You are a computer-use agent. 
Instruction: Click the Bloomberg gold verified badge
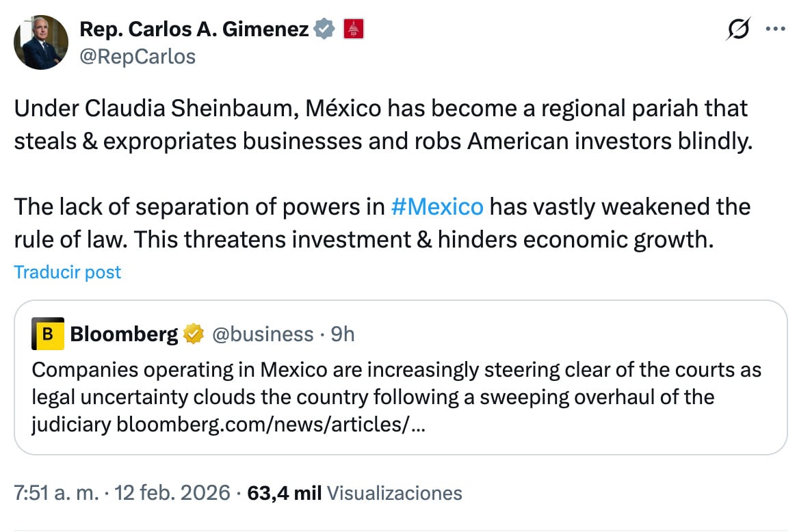pos(194,334)
